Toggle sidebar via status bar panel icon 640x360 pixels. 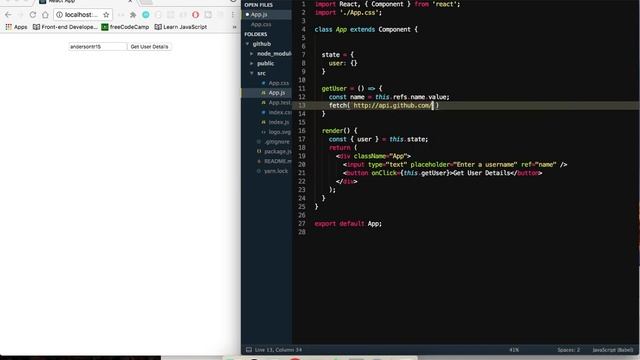coord(249,350)
